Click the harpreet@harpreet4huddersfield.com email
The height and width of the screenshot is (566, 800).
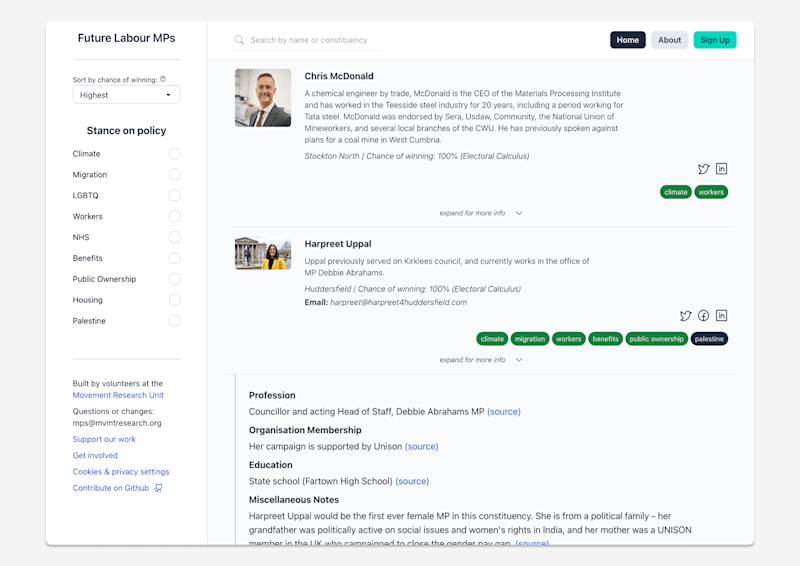click(398, 302)
